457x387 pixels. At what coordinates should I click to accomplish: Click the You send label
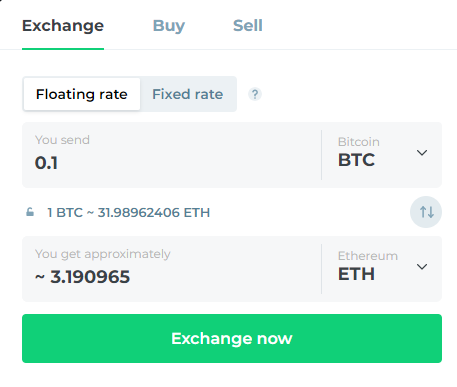(62, 140)
